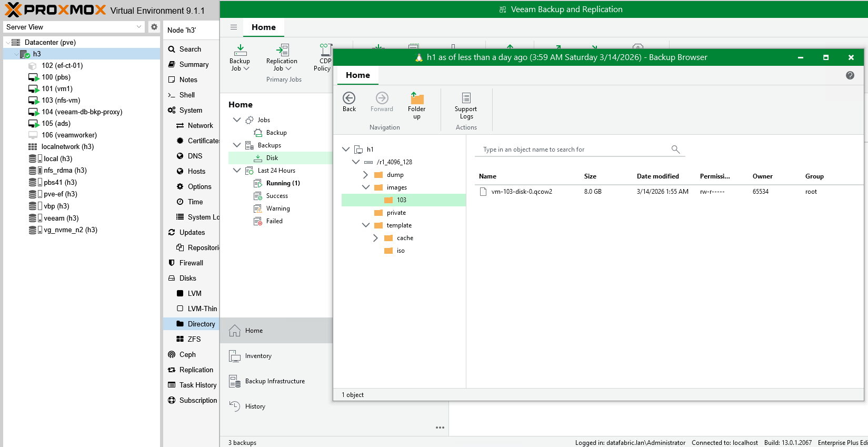This screenshot has width=868, height=447.
Task: Collapse the template folder node
Action: click(366, 225)
